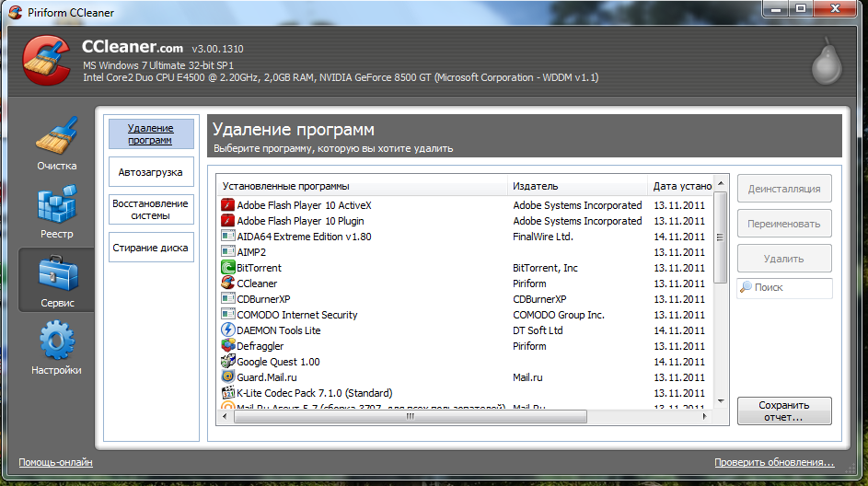Click the CCleaner logo in header
The width and height of the screenshot is (868, 486).
[46, 61]
